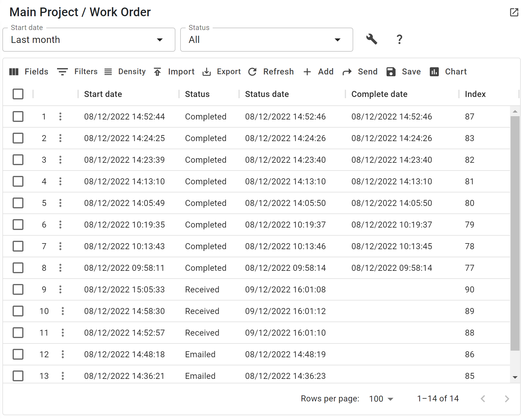The image size is (525, 420).
Task: Click the Export download icon
Action: tap(206, 72)
